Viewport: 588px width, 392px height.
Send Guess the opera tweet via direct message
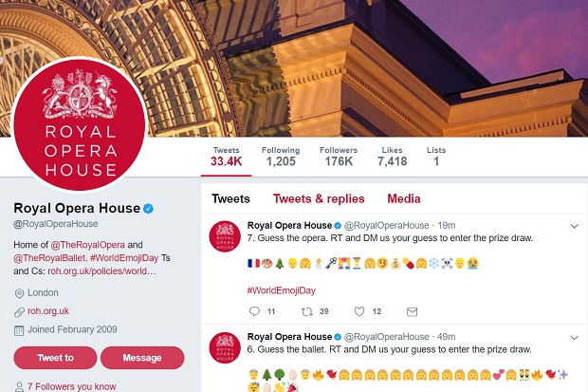412,311
